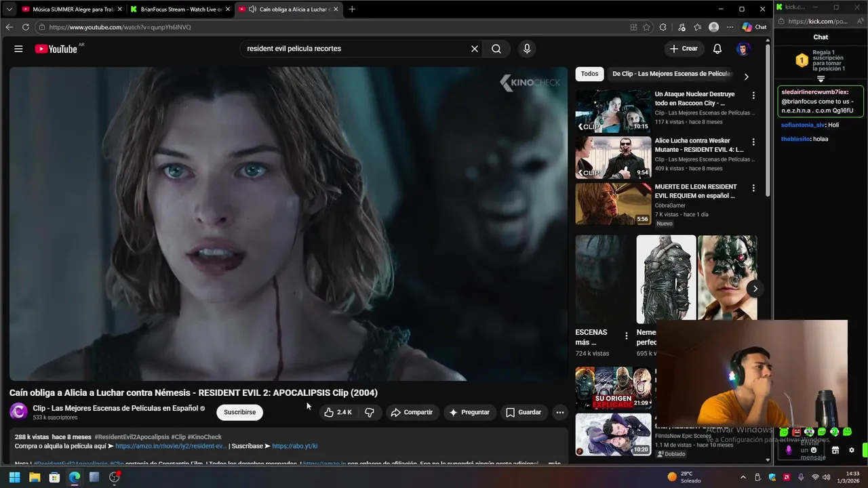The image size is (868, 488).
Task: Save the video with Guardar
Action: [524, 412]
